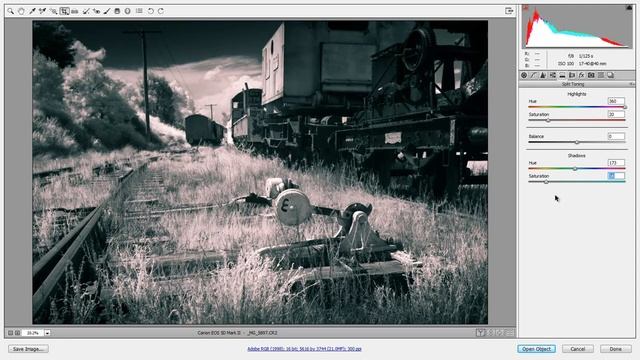640x360 pixels.
Task: Click the Highlights Hue slider handle
Action: coord(625,107)
